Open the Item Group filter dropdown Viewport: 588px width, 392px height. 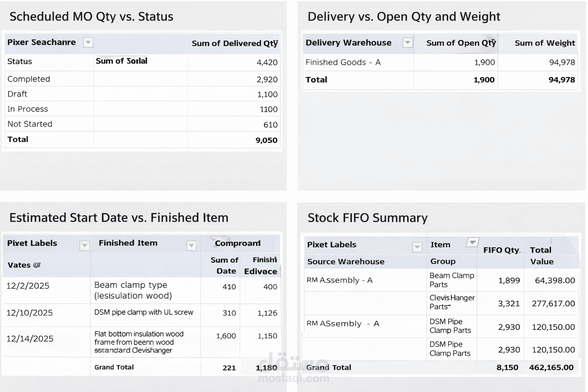(473, 242)
